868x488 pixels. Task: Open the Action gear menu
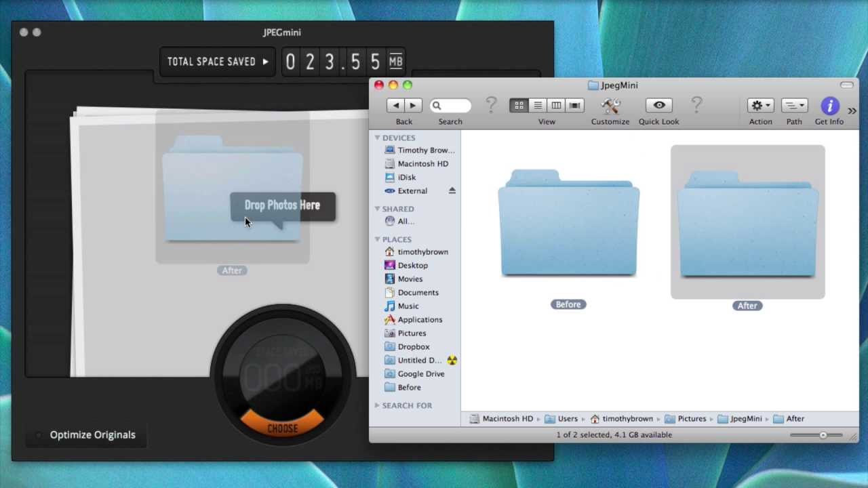tap(761, 106)
